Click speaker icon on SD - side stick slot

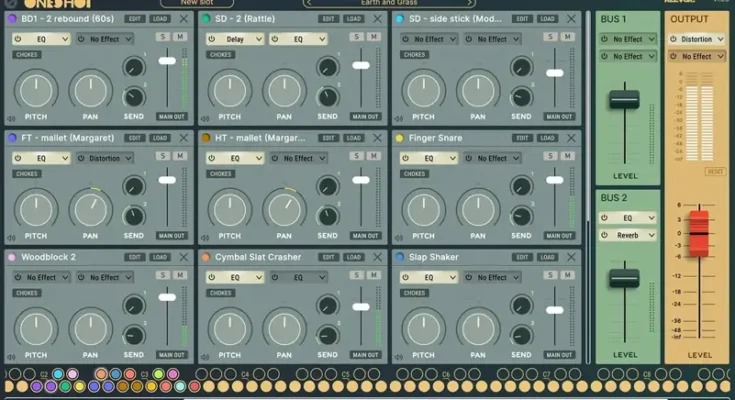399,117
